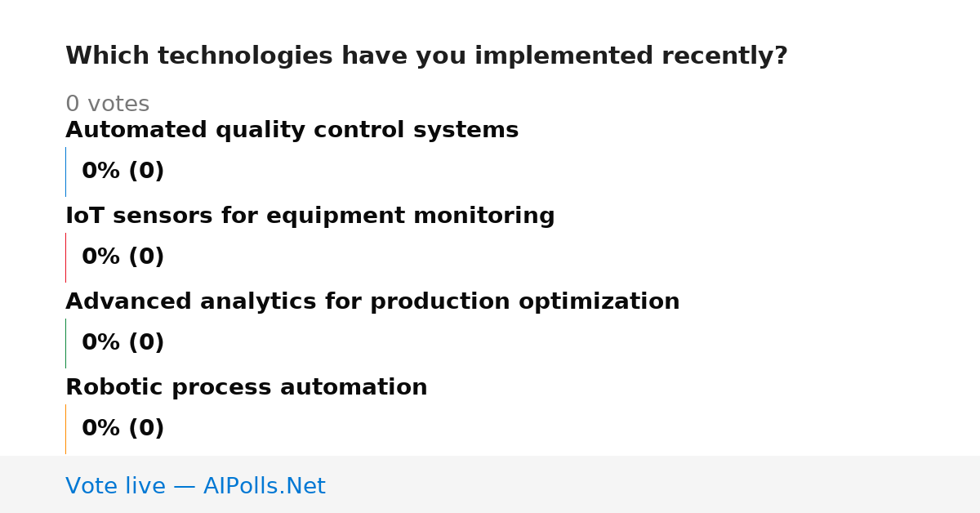Select Advanced analytics for production optimization option

(x=372, y=302)
